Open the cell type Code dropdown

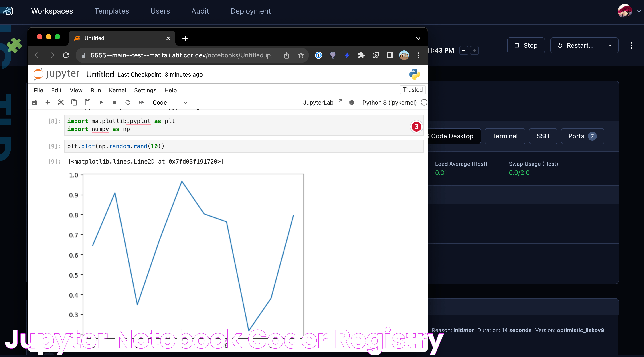click(x=170, y=103)
